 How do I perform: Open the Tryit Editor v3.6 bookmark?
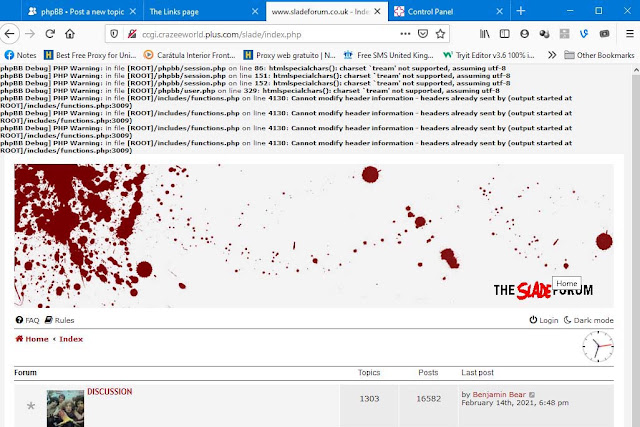tap(489, 55)
